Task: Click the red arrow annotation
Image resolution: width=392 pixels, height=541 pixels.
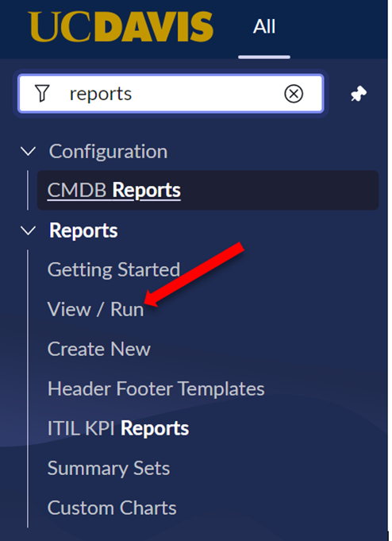Action: [194, 274]
